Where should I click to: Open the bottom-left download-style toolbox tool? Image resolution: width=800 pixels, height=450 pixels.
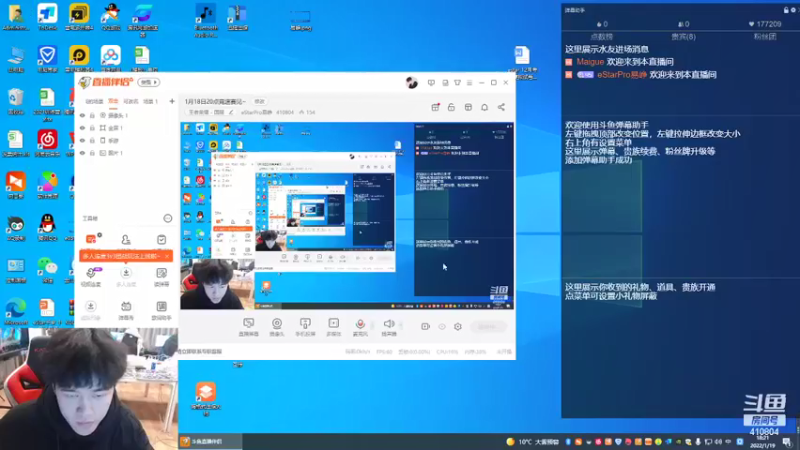(x=90, y=310)
